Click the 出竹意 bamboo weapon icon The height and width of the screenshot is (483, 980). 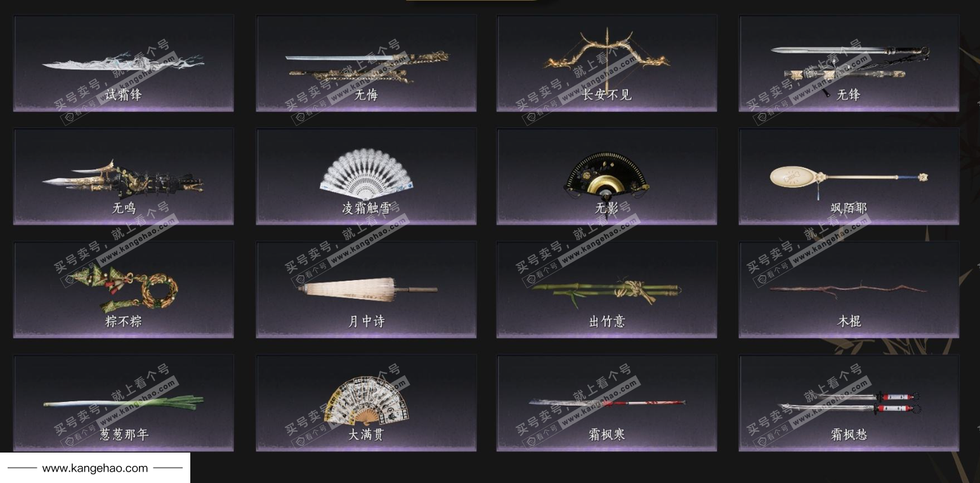click(x=607, y=292)
